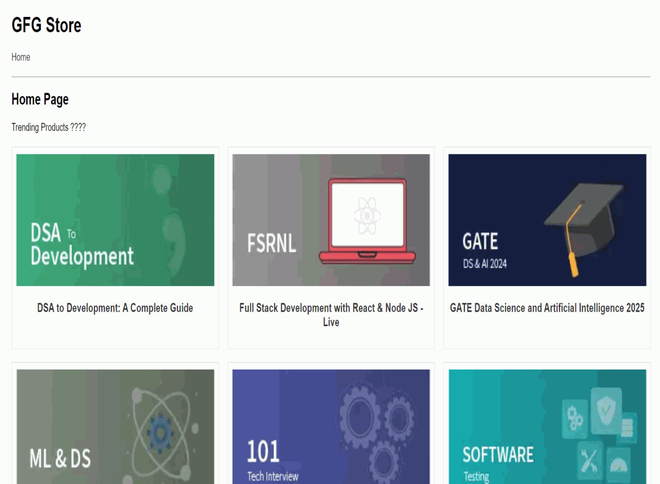This screenshot has width=660, height=484.
Task: Select the atom gear icon on ML & DS
Action: click(161, 434)
